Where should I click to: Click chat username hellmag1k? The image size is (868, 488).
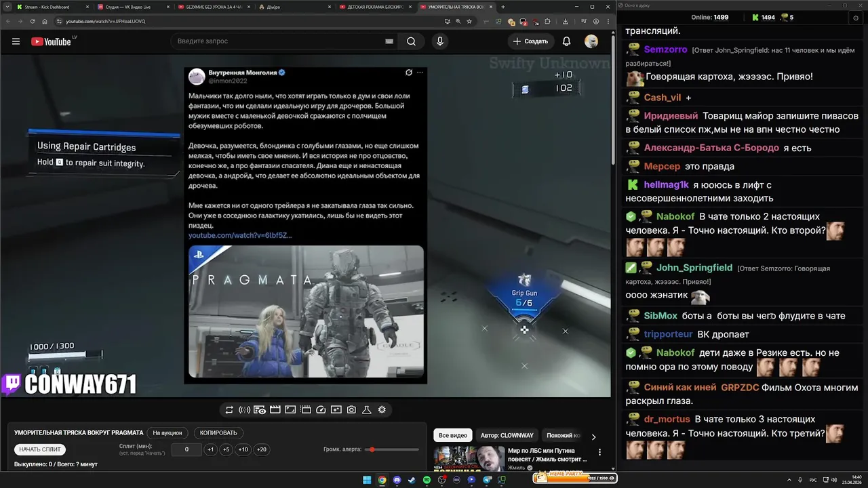[666, 184]
